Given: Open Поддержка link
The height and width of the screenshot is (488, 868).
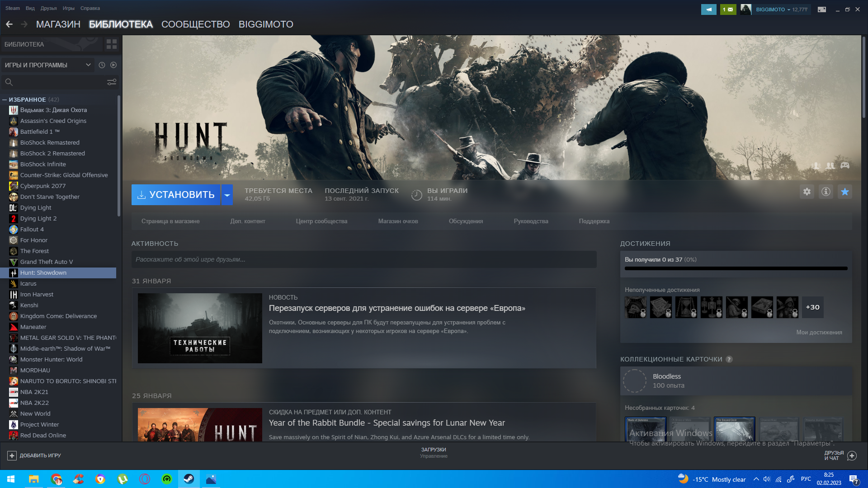Looking at the screenshot, I should [594, 221].
